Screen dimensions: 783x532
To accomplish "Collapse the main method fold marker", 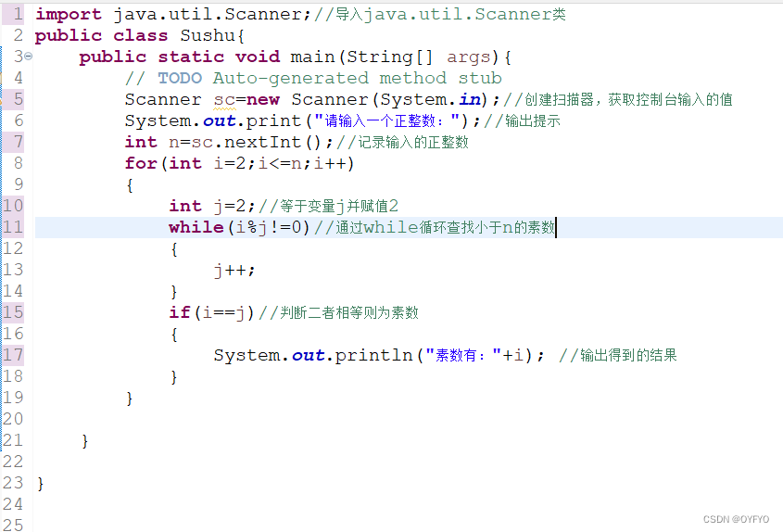I will (29, 57).
